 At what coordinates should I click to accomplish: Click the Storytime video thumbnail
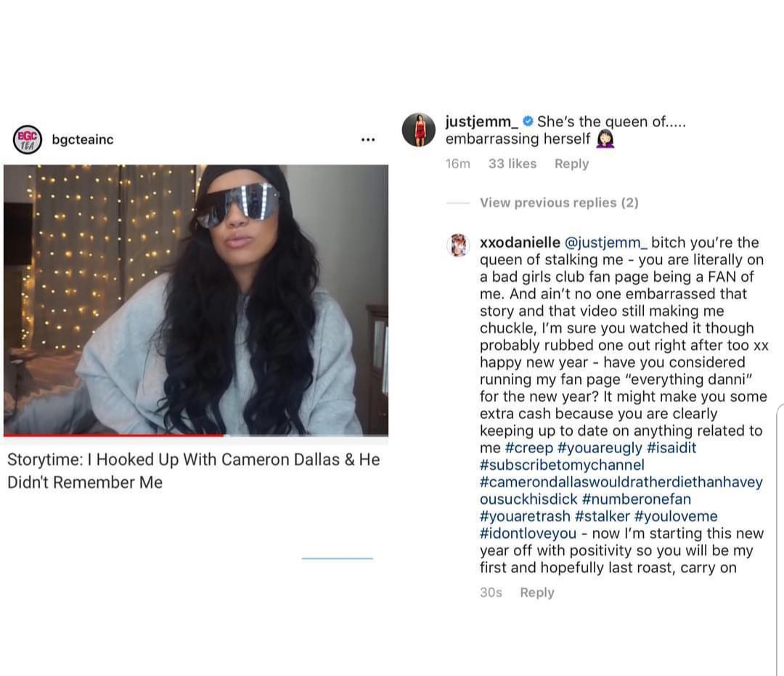click(x=196, y=300)
